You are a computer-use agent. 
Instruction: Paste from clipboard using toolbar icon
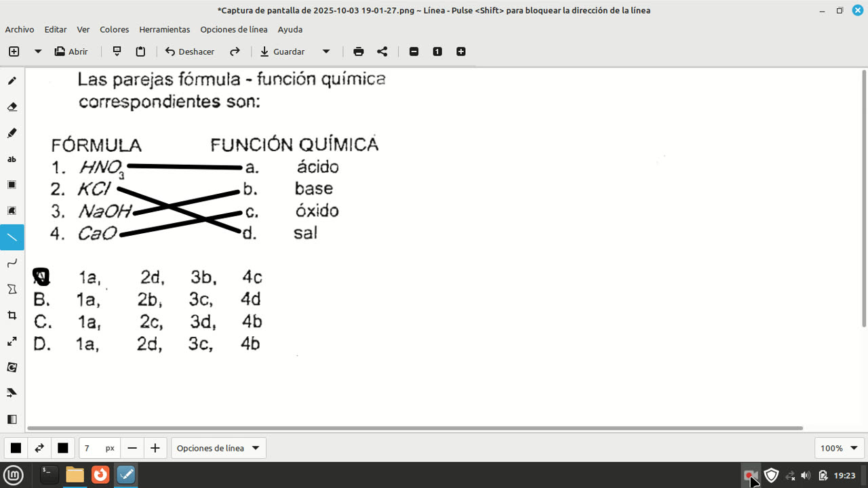pyautogui.click(x=140, y=52)
